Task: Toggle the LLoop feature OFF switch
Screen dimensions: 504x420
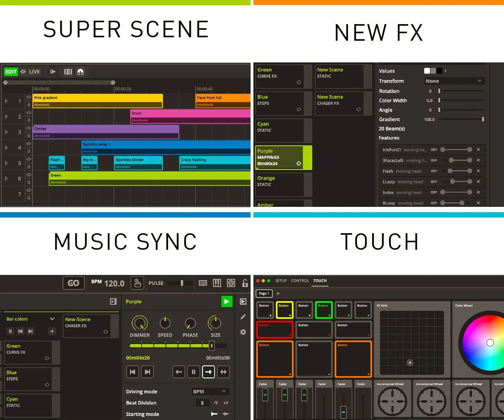Action: click(434, 182)
